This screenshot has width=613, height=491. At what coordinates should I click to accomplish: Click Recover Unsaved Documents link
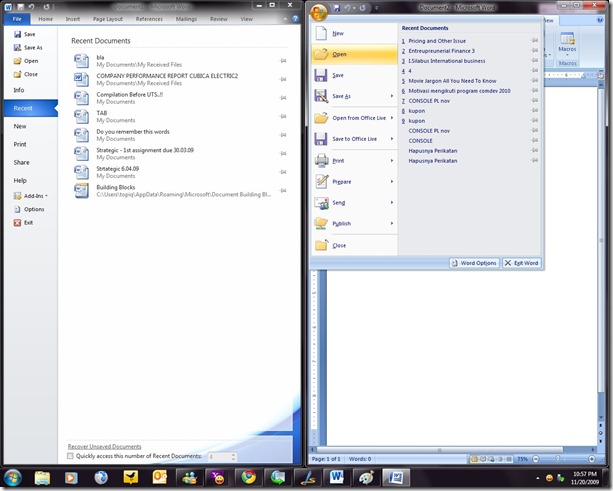(104, 446)
